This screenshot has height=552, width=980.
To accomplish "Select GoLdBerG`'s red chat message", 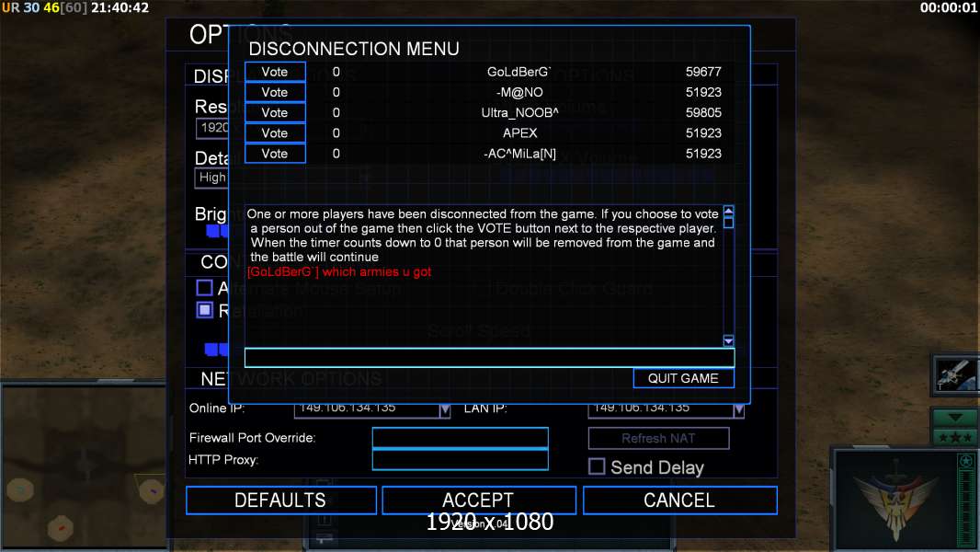I will coord(339,272).
